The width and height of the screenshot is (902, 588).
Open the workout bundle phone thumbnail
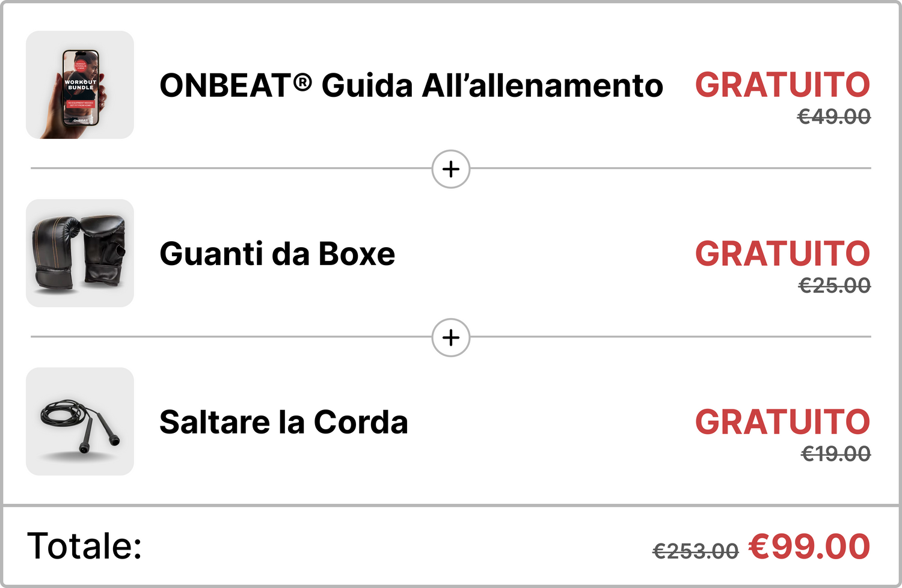(x=80, y=85)
